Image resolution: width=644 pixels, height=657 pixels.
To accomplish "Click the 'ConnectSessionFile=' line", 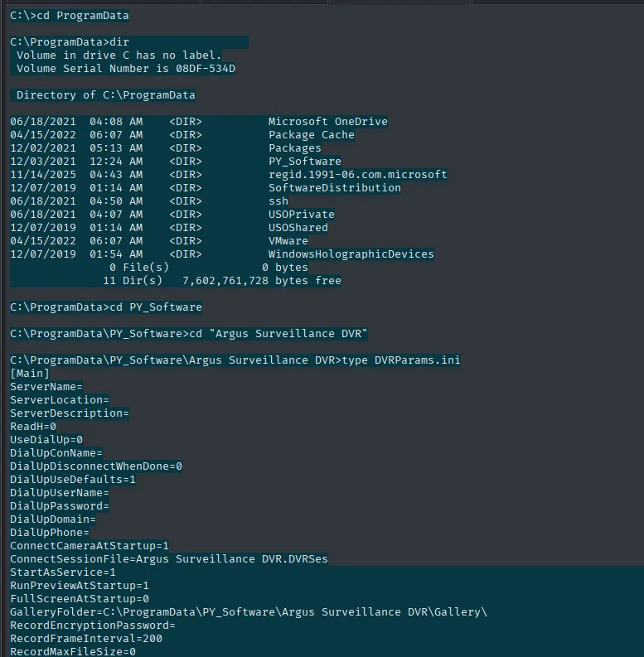I will coord(169,559).
